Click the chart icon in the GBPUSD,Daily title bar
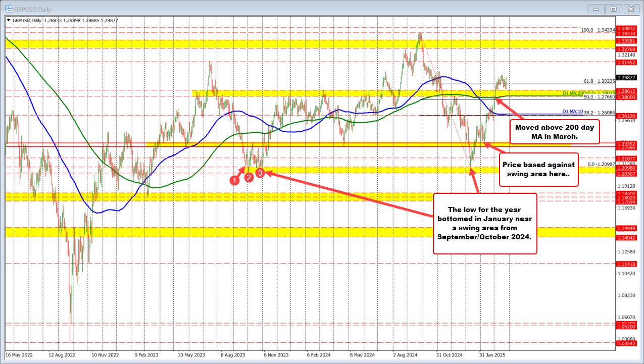Screen dimensions: 644x364 pyautogui.click(x=8, y=9)
